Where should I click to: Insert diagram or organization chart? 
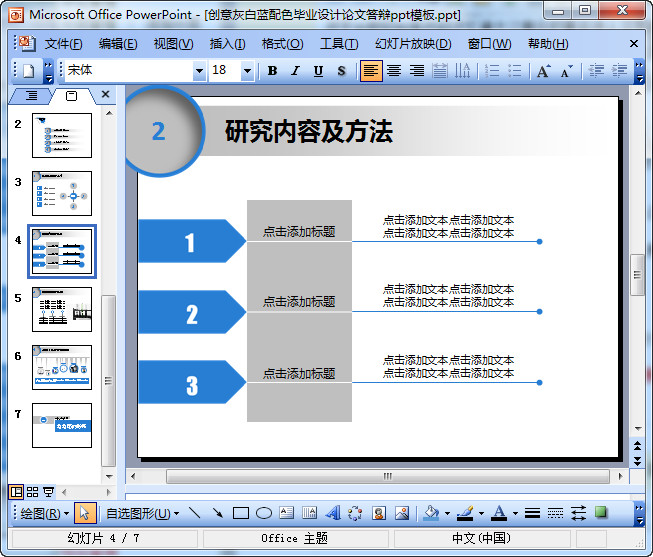[355, 513]
